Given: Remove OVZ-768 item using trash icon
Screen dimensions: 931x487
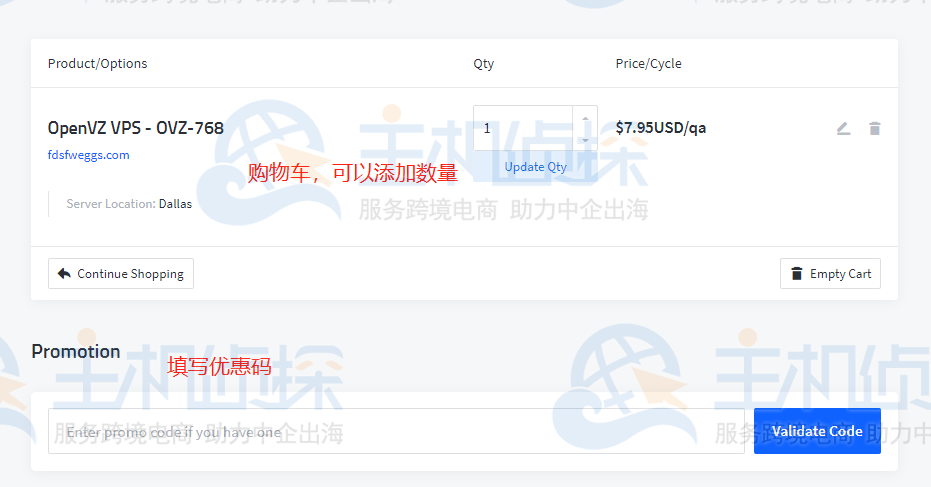Looking at the screenshot, I should (x=875, y=128).
